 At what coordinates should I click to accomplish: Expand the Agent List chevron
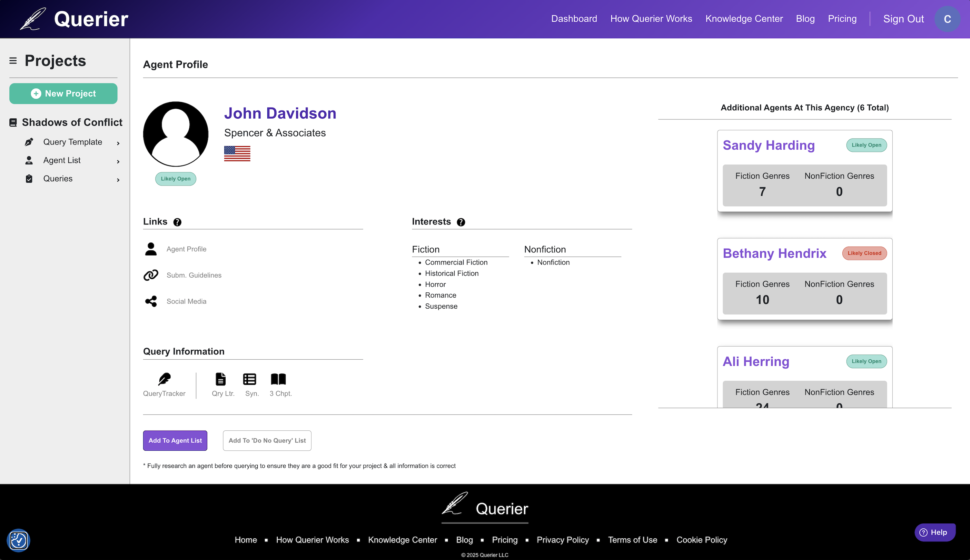118,161
